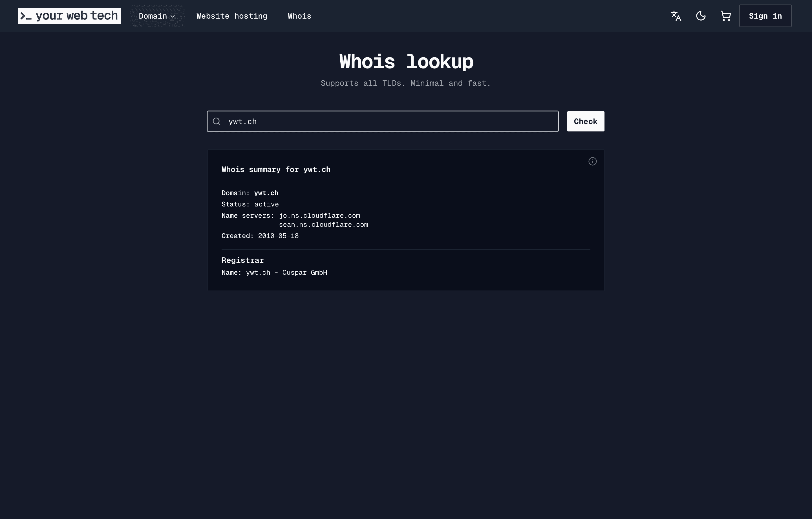Toggle dark mode moon icon
The image size is (812, 519).
(x=701, y=16)
